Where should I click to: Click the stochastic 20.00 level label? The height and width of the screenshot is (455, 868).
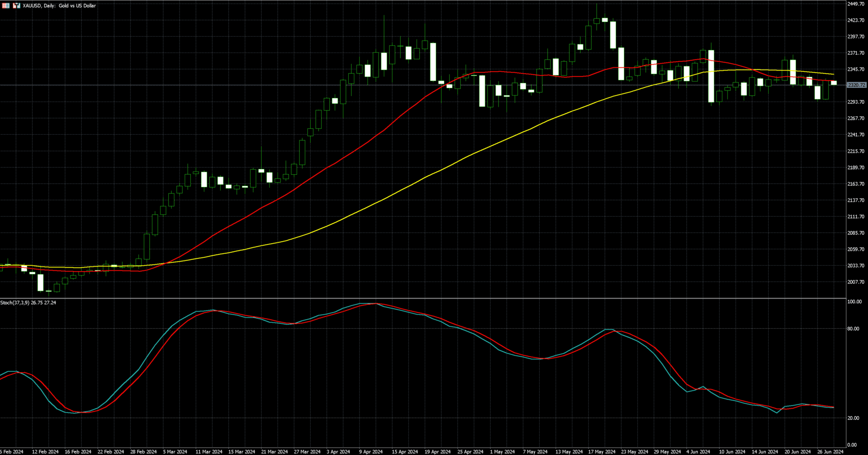click(x=853, y=418)
